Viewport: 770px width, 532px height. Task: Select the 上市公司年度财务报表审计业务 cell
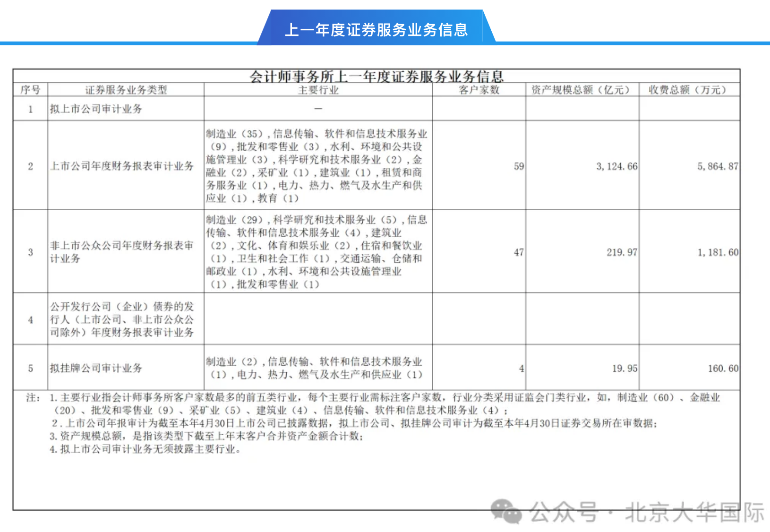[122, 166]
